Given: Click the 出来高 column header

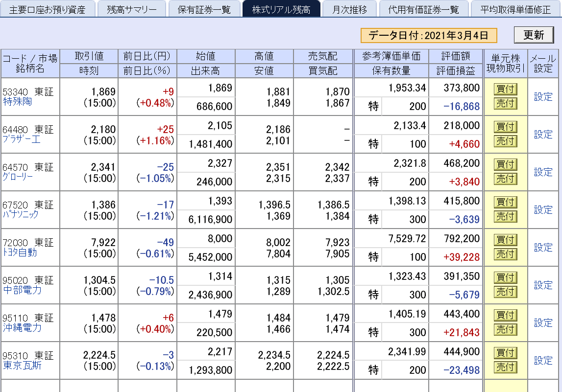Looking at the screenshot, I should click(x=205, y=71).
